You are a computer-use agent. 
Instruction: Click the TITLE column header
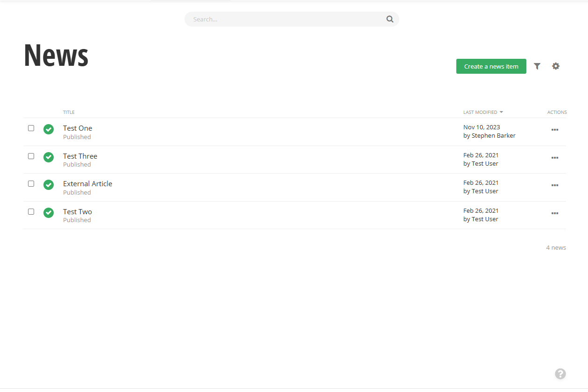(x=69, y=112)
